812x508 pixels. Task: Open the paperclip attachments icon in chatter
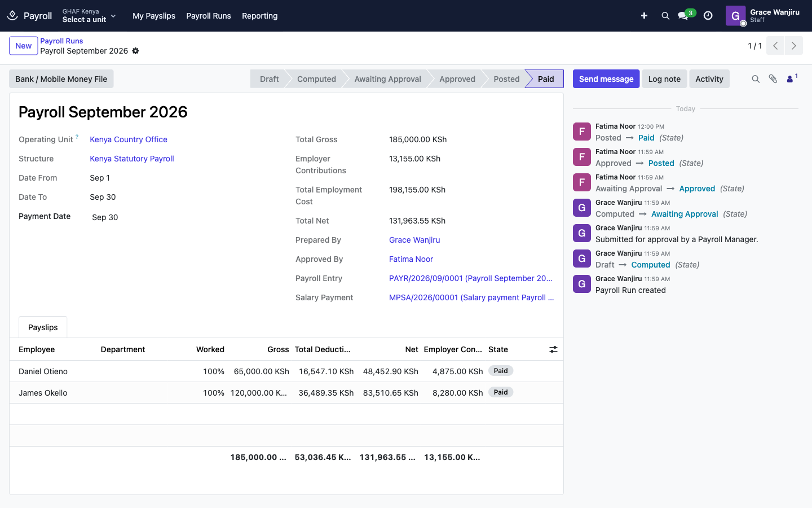point(773,79)
